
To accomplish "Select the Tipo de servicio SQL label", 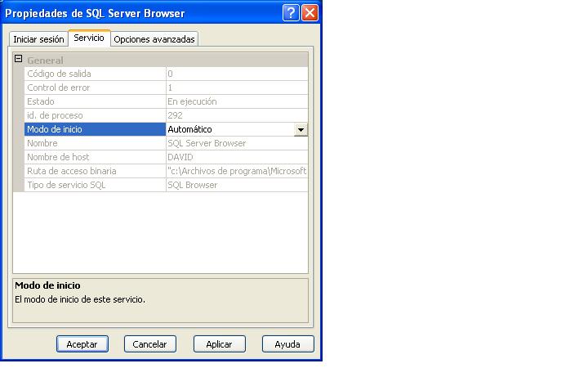I will point(66,185).
